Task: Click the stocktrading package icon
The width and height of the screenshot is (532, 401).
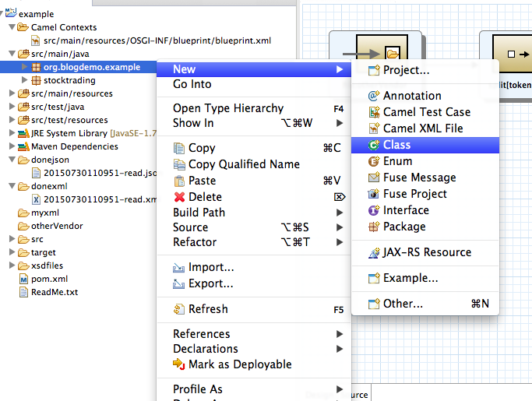Action: click(36, 80)
